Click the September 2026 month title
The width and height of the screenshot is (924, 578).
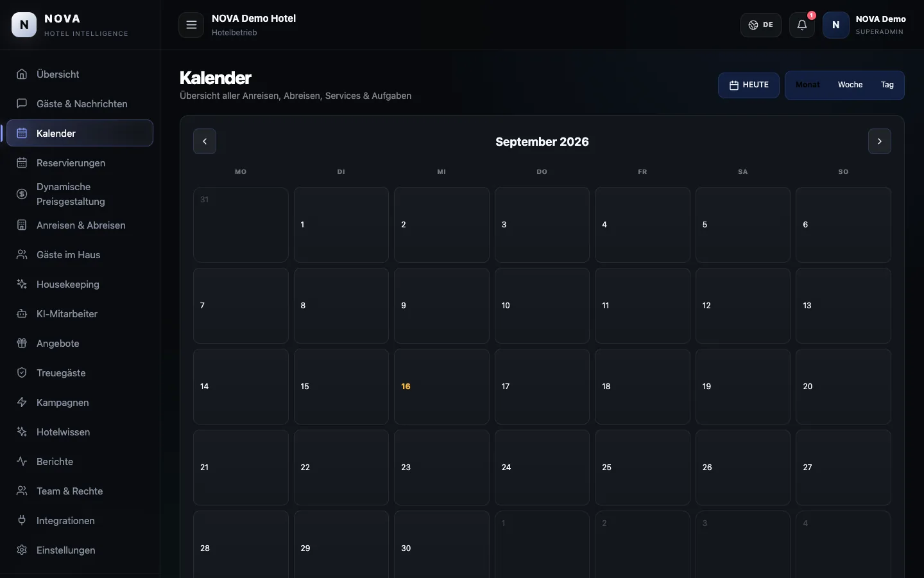[x=542, y=141]
